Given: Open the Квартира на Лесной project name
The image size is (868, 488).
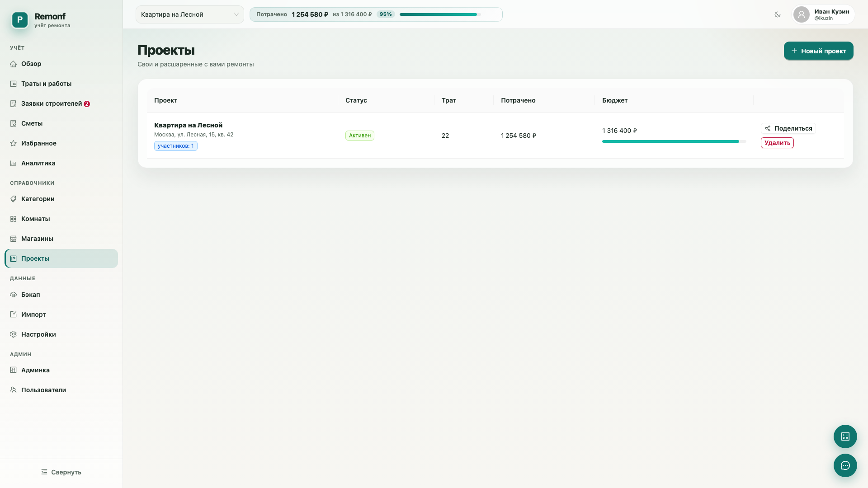Looking at the screenshot, I should tap(188, 125).
